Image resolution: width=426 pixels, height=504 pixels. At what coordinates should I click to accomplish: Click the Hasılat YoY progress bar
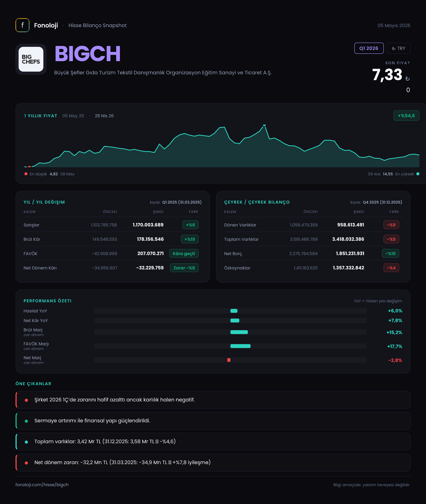[230, 311]
